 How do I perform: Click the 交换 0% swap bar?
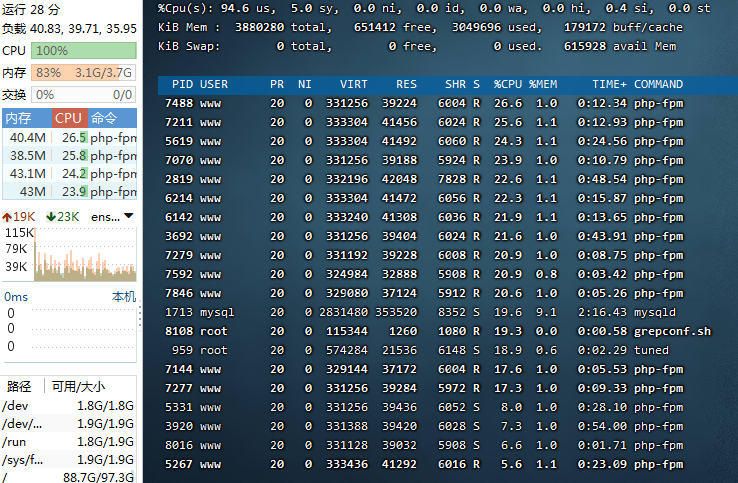point(84,95)
